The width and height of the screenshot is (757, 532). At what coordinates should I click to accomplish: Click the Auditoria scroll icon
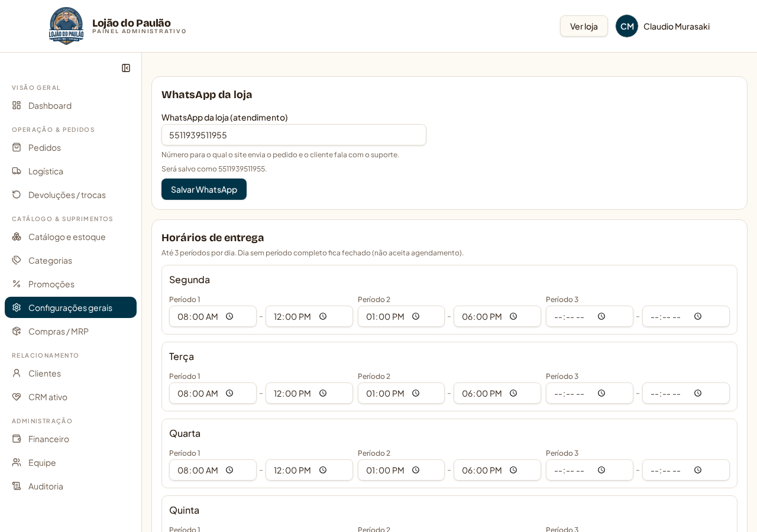click(x=17, y=486)
